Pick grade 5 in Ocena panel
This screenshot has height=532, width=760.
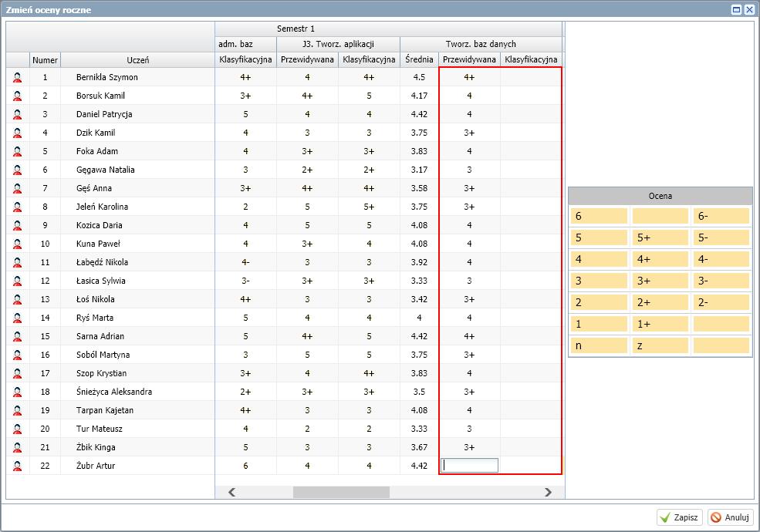[x=599, y=238]
